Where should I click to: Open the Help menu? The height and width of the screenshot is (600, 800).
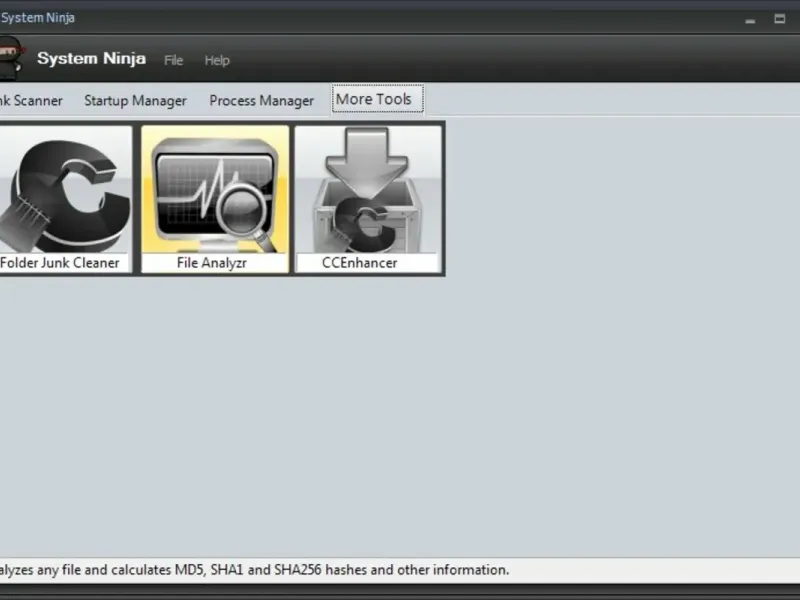tap(217, 60)
